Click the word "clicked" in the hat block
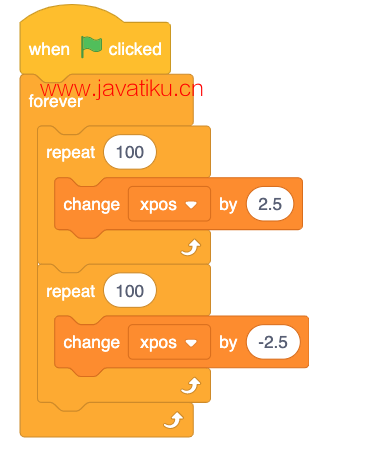This screenshot has width=366, height=456. [x=135, y=49]
